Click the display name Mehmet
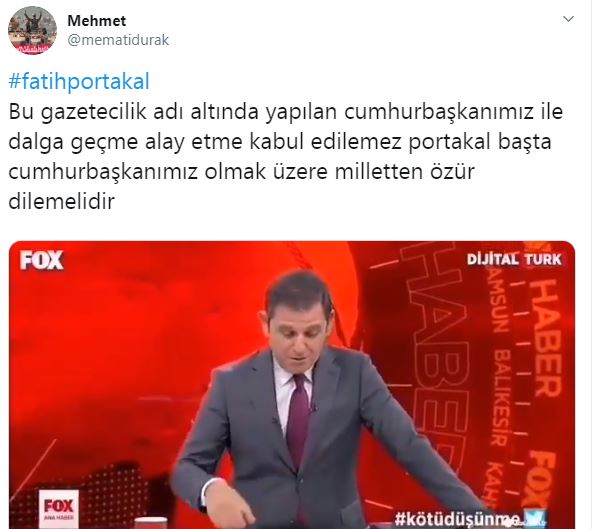Screen dimensions: 596x529 point(97,21)
